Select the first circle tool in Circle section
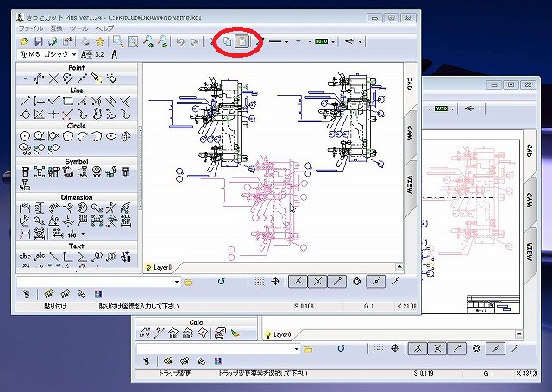Screen dimensions: 552x392 tap(25, 136)
